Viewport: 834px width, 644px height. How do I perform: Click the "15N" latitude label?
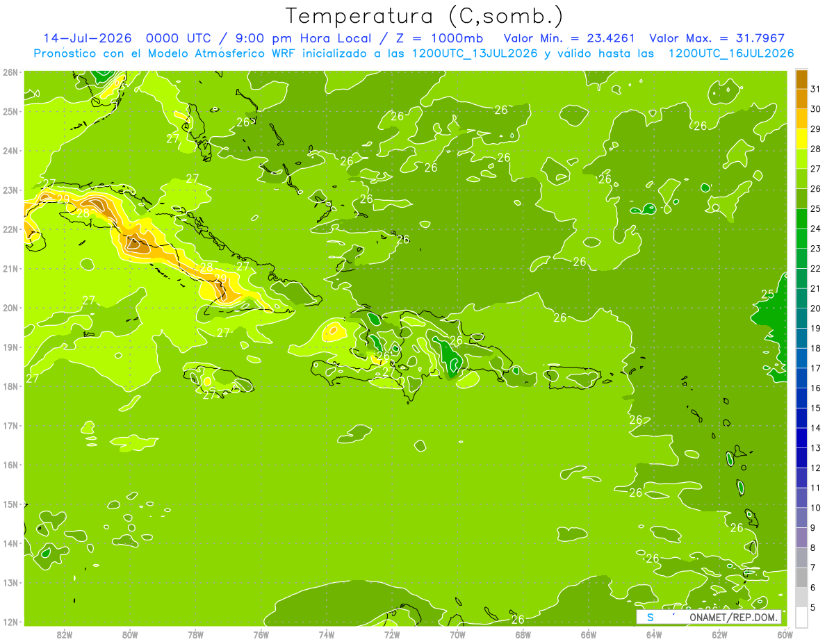coord(10,504)
